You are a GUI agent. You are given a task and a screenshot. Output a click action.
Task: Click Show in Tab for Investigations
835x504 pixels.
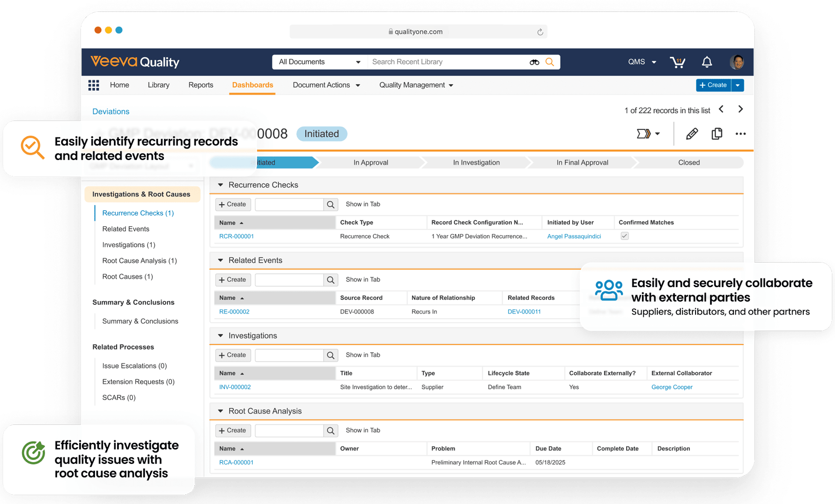[x=363, y=355]
